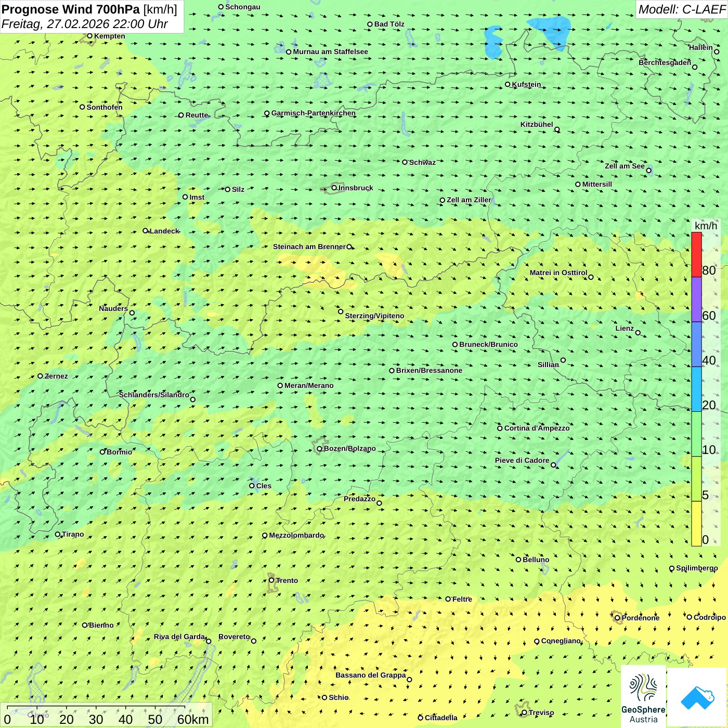Image resolution: width=728 pixels, height=728 pixels.
Task: Click the Silz label
Action: (x=238, y=189)
